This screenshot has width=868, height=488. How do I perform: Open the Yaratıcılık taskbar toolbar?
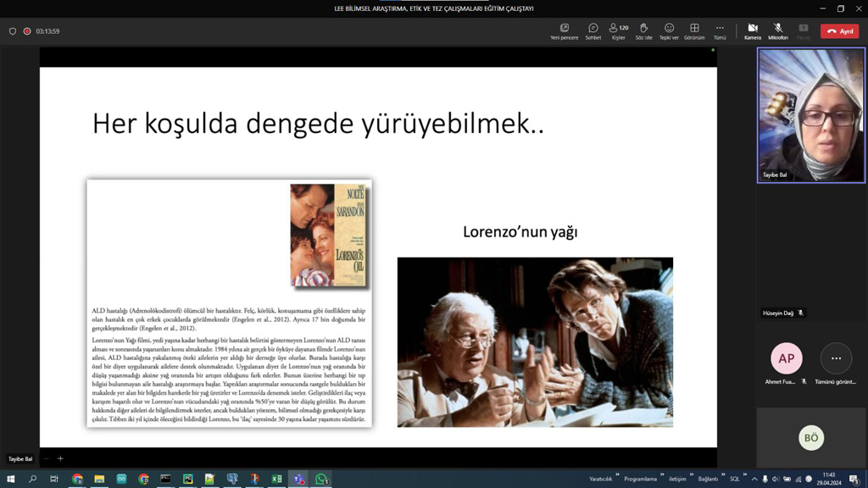point(600,480)
